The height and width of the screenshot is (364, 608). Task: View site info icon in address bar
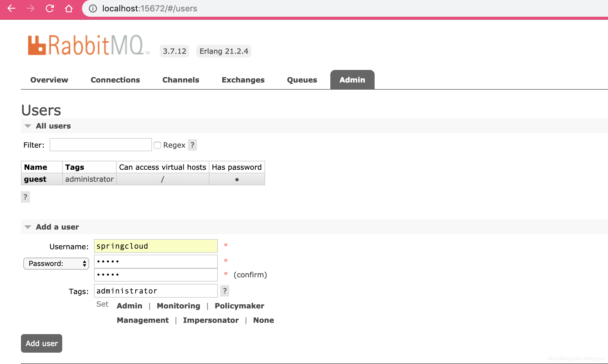coord(93,8)
